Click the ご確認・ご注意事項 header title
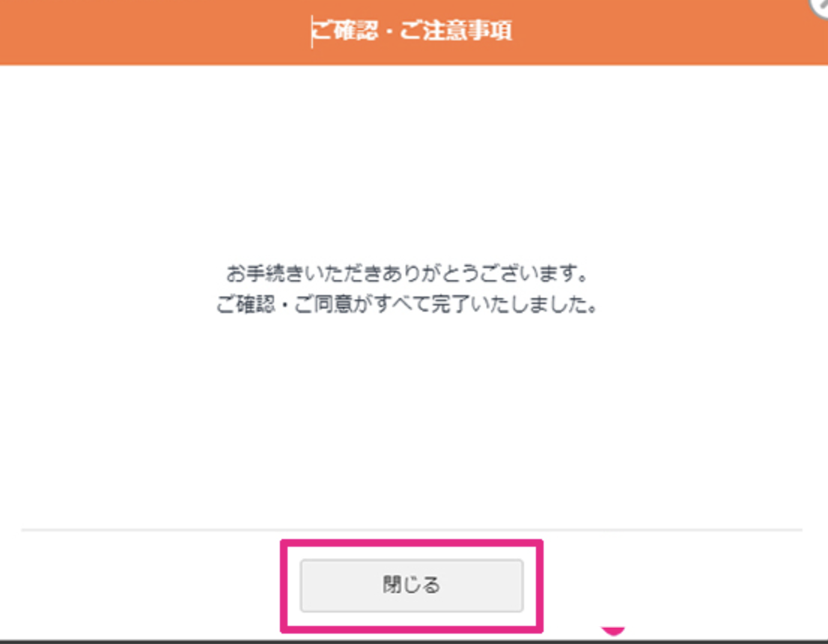This screenshot has height=644, width=828. click(412, 30)
